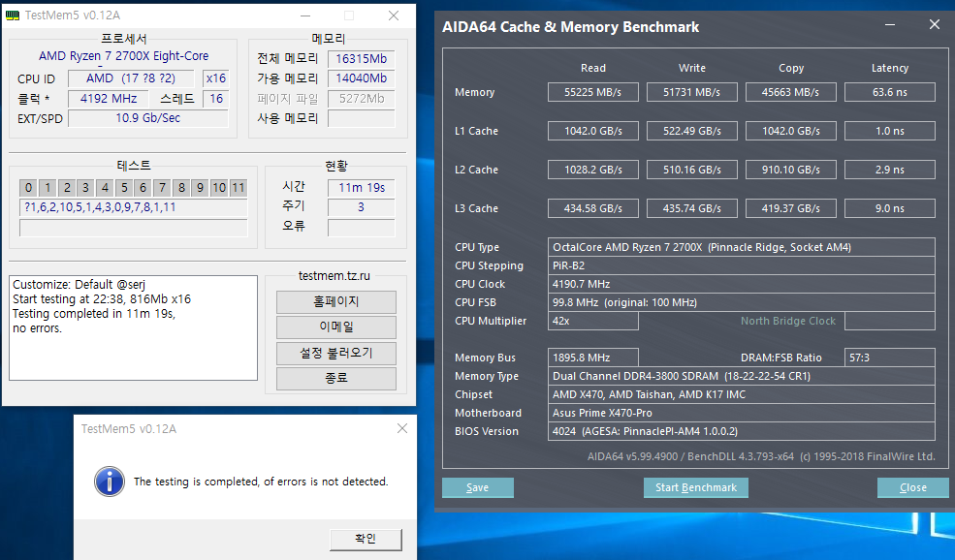Click the Memory Latency value 63.6 ns

(890, 92)
